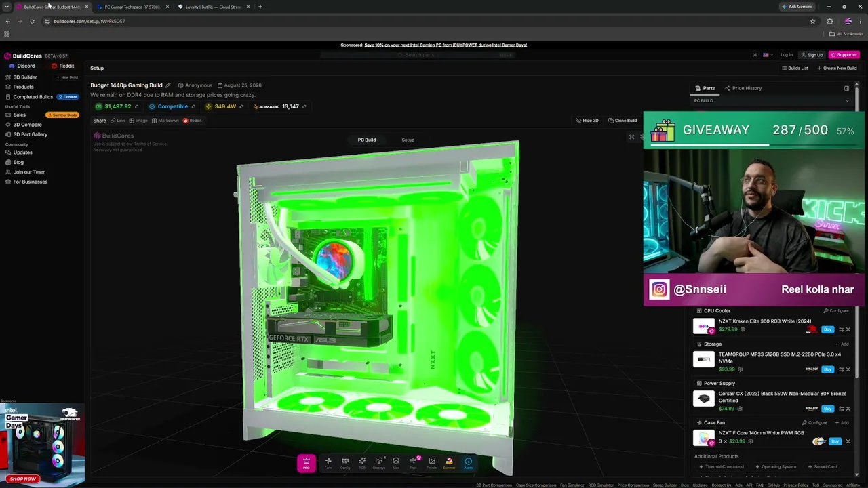Add another Storage part

(x=842, y=344)
